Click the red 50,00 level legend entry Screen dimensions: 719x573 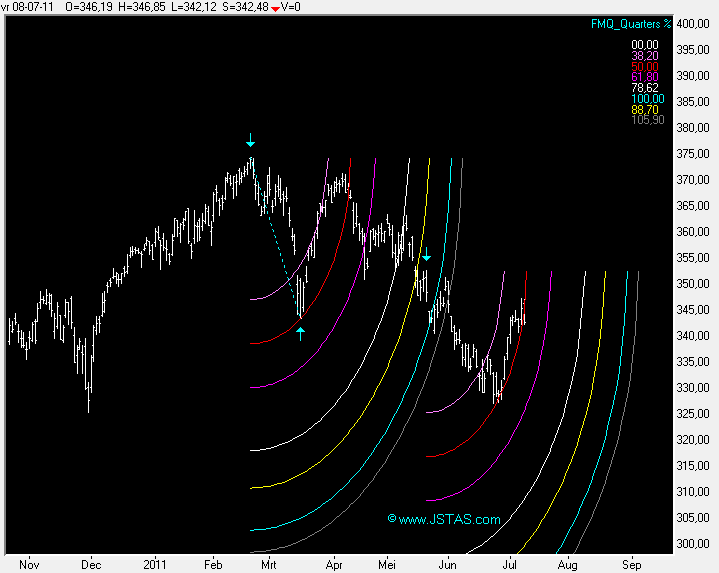644,66
